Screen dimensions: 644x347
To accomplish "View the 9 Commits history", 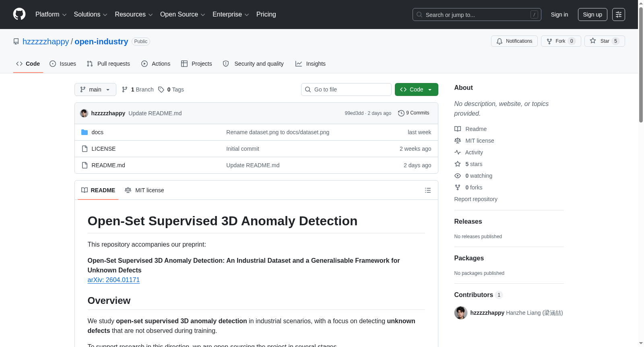I will click(414, 113).
